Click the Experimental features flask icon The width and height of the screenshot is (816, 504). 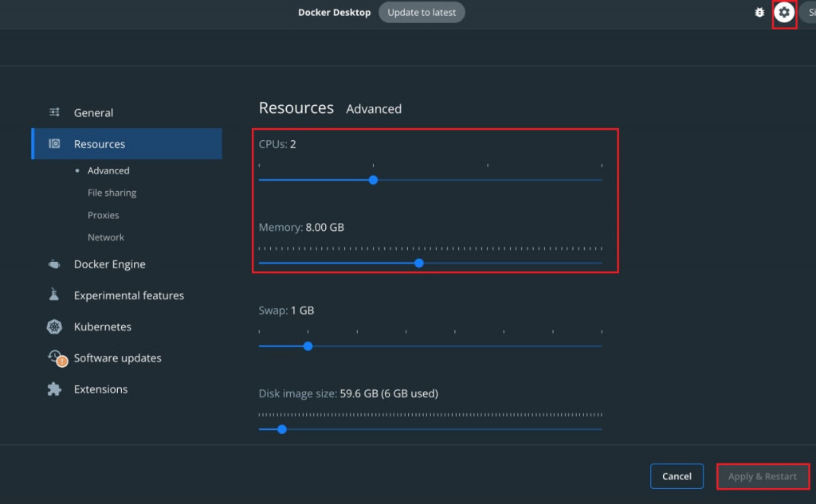pyautogui.click(x=54, y=295)
